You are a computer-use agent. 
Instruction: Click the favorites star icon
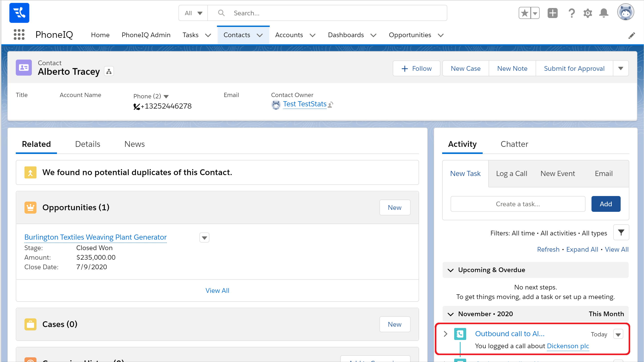pyautogui.click(x=525, y=13)
